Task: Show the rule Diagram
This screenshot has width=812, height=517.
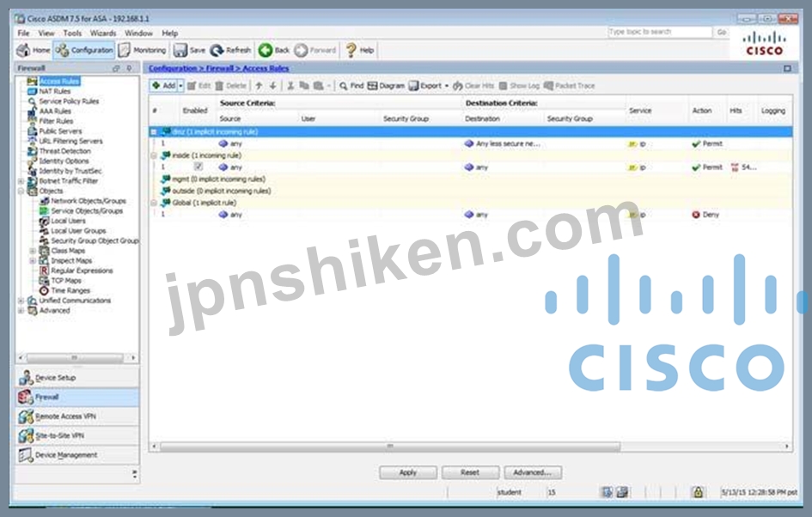Action: 386,85
